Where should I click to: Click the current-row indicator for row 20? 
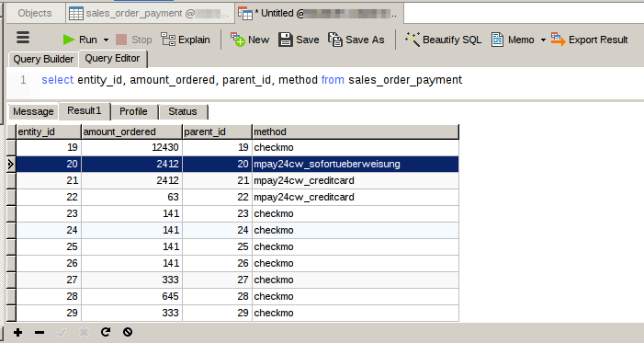11,164
